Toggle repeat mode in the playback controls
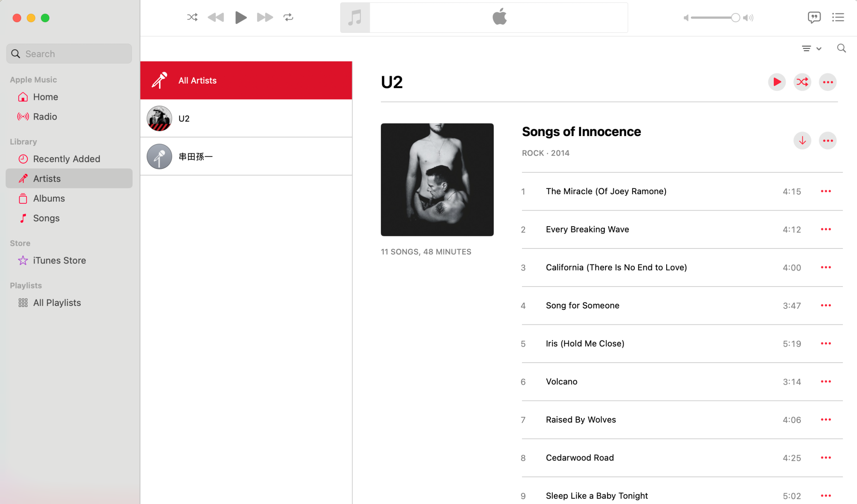Screen dimensions: 857x504 288,17
